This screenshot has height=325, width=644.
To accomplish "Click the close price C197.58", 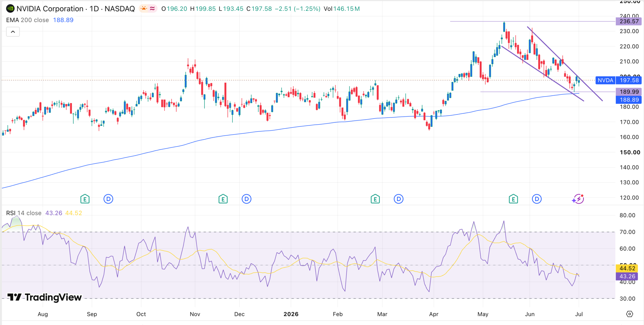I will pyautogui.click(x=259, y=9).
